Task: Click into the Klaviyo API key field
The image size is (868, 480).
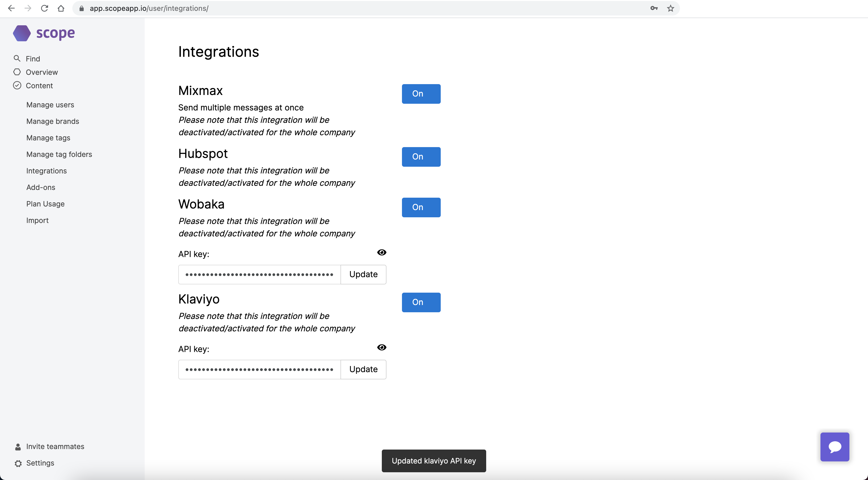Action: 259,369
